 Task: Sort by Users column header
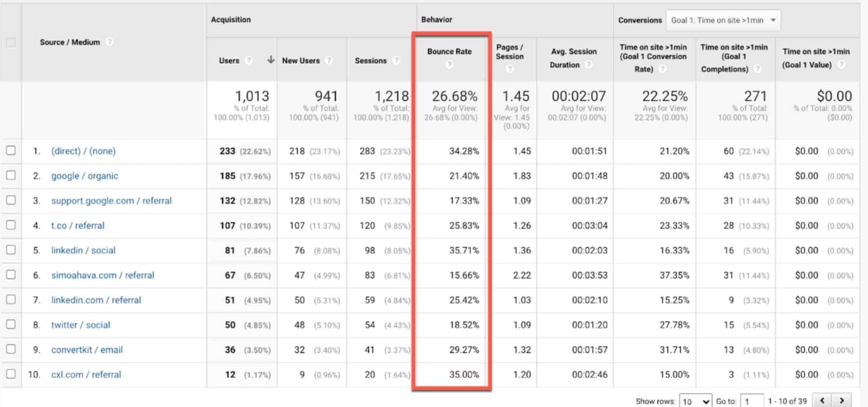[x=229, y=60]
